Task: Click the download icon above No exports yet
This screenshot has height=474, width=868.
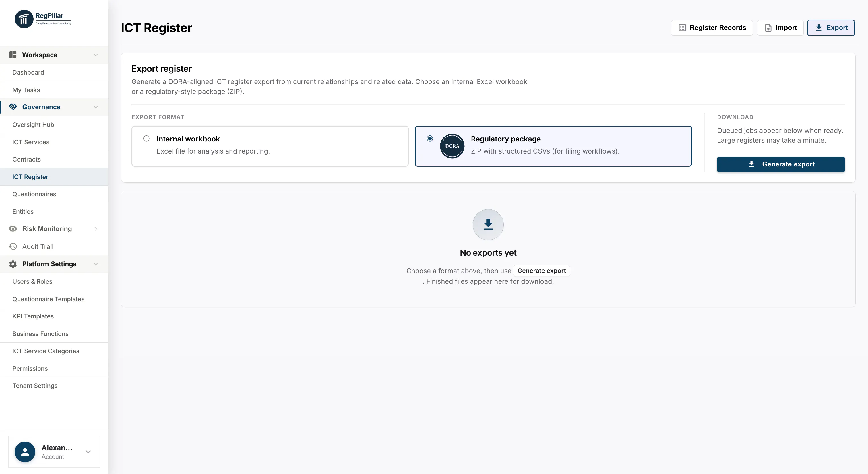Action: click(488, 224)
